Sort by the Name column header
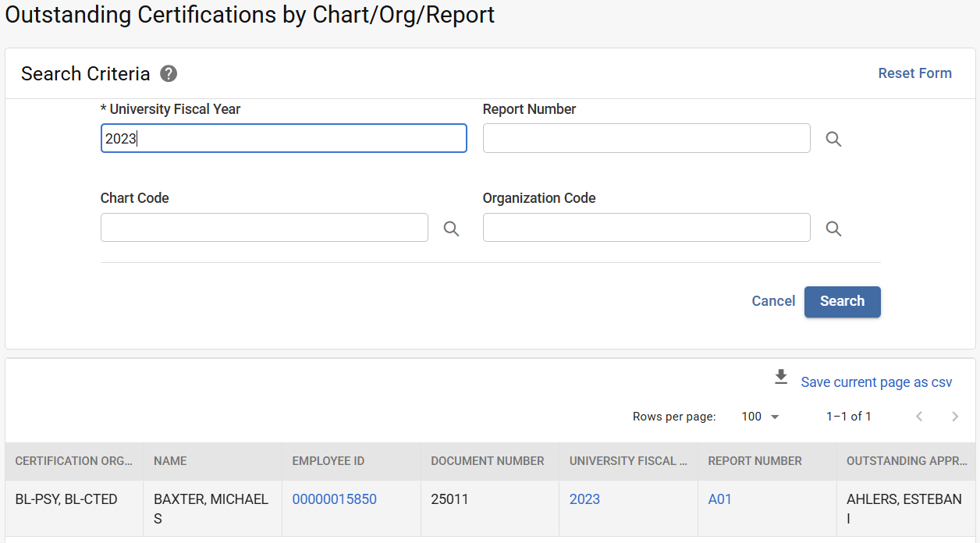This screenshot has width=980, height=543. [x=170, y=461]
